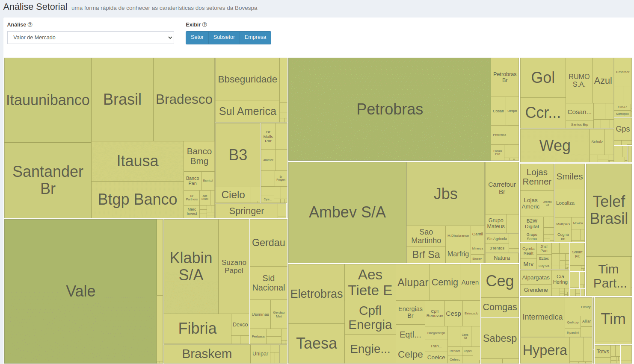Viewport: 634px width, 364px height.
Task: Select the Sabesp tile
Action: click(500, 338)
